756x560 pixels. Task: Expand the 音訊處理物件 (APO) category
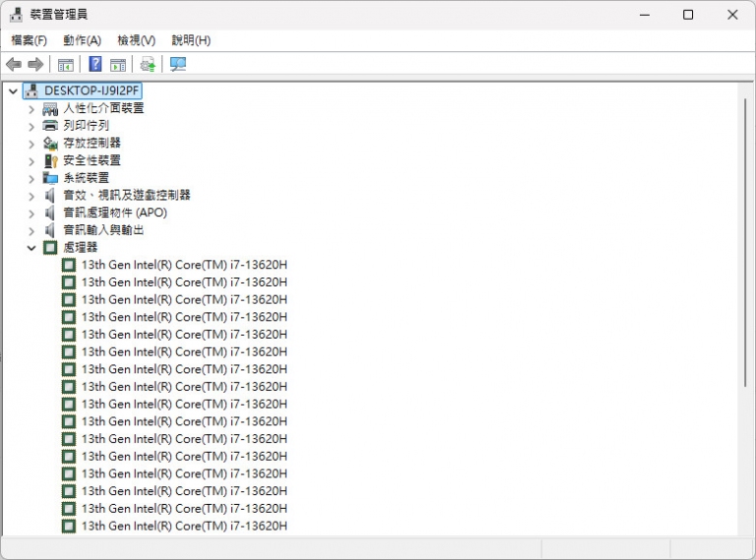(31, 214)
